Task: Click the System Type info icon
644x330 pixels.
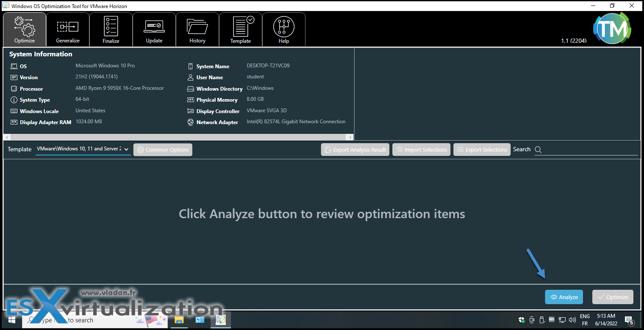Action: pyautogui.click(x=14, y=100)
